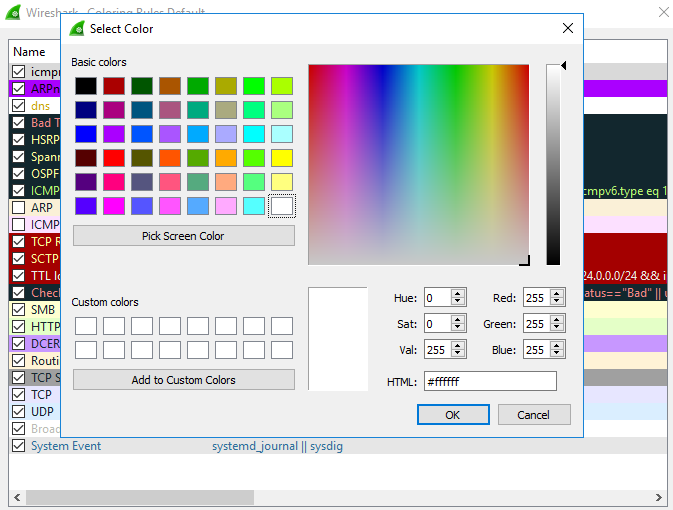Click the scrollbar right arrow

point(659,498)
